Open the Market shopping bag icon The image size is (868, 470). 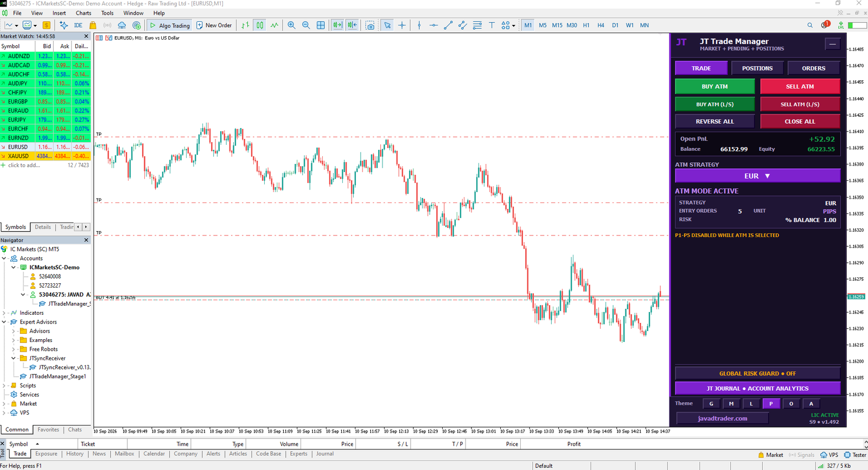pos(93,25)
